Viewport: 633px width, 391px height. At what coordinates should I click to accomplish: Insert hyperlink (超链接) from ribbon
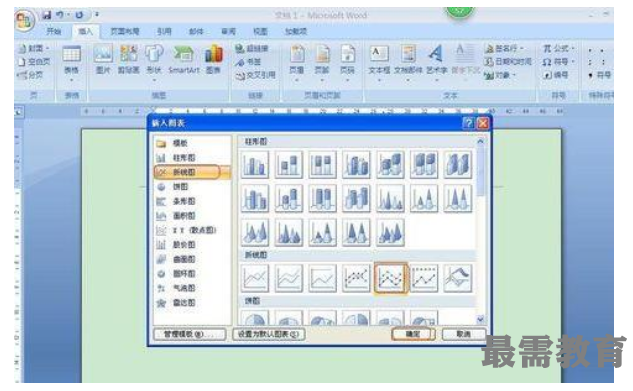(252, 49)
